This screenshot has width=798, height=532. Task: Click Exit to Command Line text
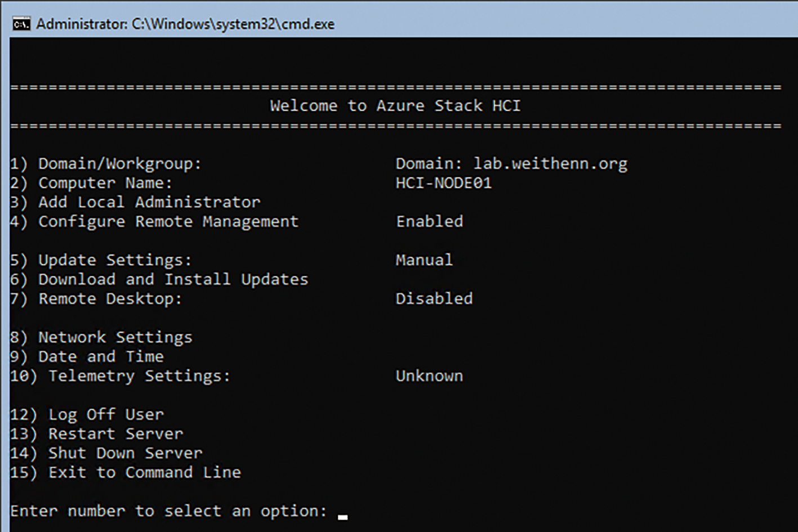(126, 472)
